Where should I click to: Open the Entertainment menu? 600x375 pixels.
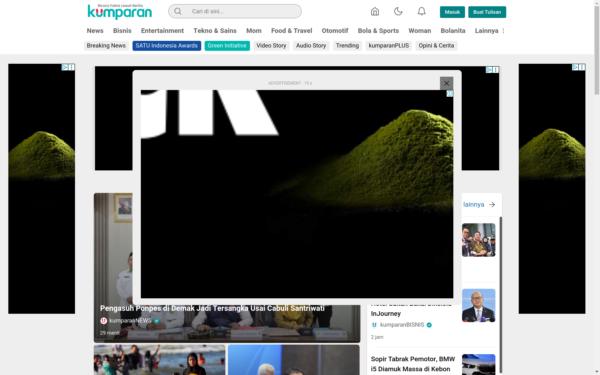click(162, 31)
